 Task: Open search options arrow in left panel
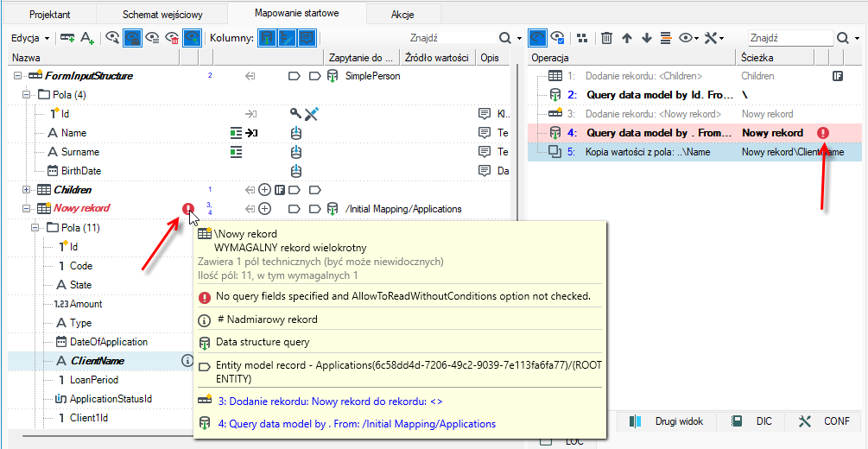pos(519,38)
